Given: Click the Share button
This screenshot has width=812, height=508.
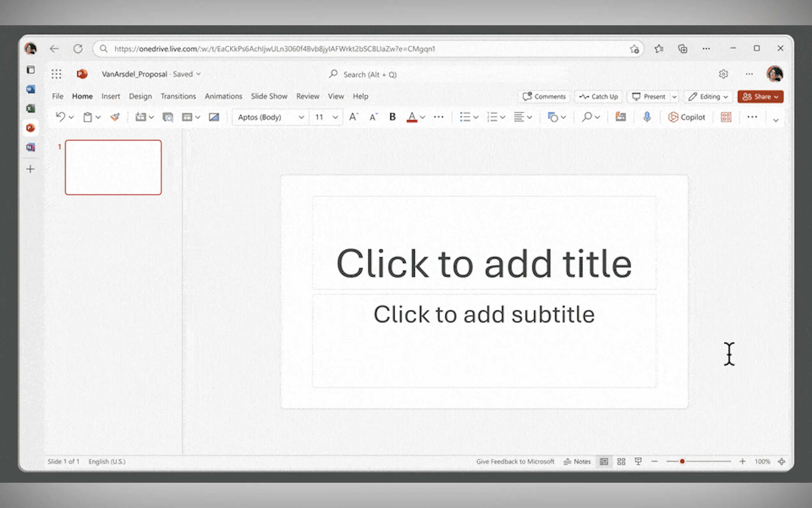Looking at the screenshot, I should (x=760, y=97).
